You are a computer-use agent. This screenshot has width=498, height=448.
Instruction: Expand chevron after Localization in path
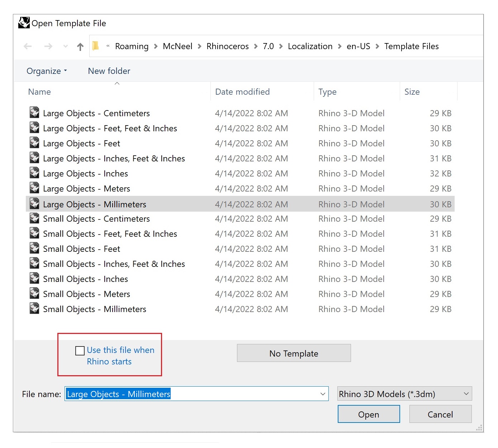(340, 46)
